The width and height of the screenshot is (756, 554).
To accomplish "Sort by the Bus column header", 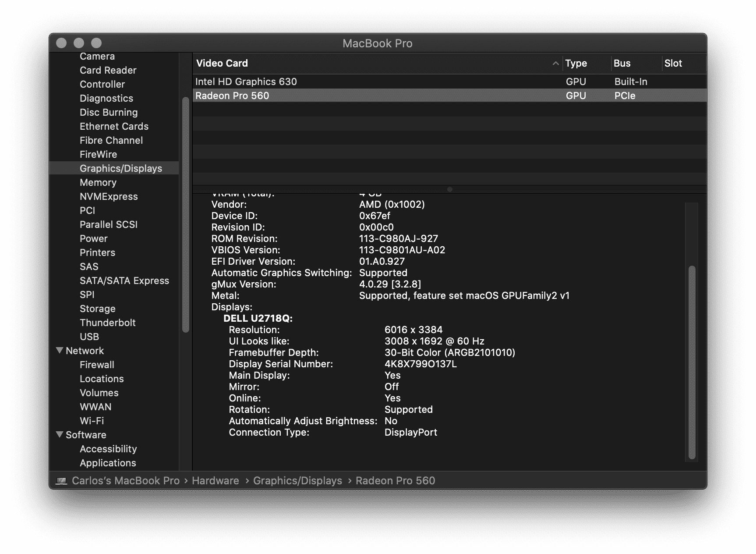I will (x=622, y=64).
